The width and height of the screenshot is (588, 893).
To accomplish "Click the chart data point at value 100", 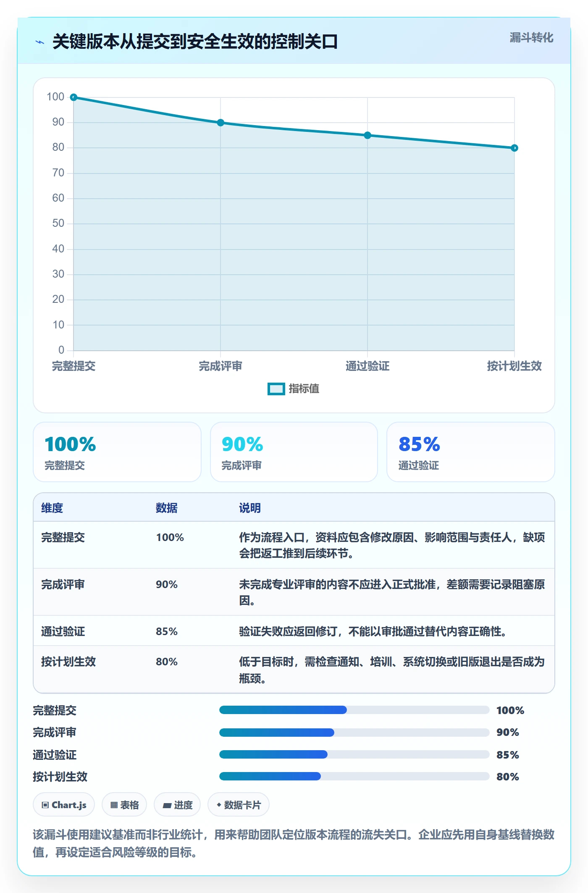I will [x=73, y=97].
